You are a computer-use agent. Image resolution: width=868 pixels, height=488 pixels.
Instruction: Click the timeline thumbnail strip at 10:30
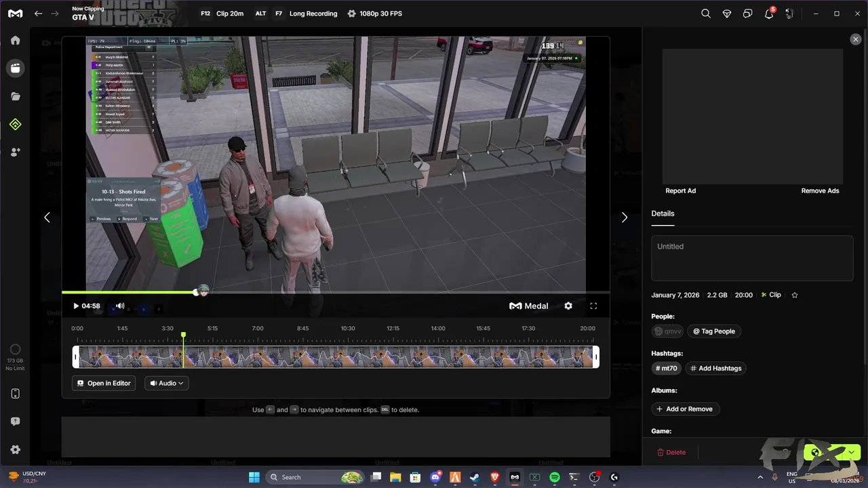348,357
